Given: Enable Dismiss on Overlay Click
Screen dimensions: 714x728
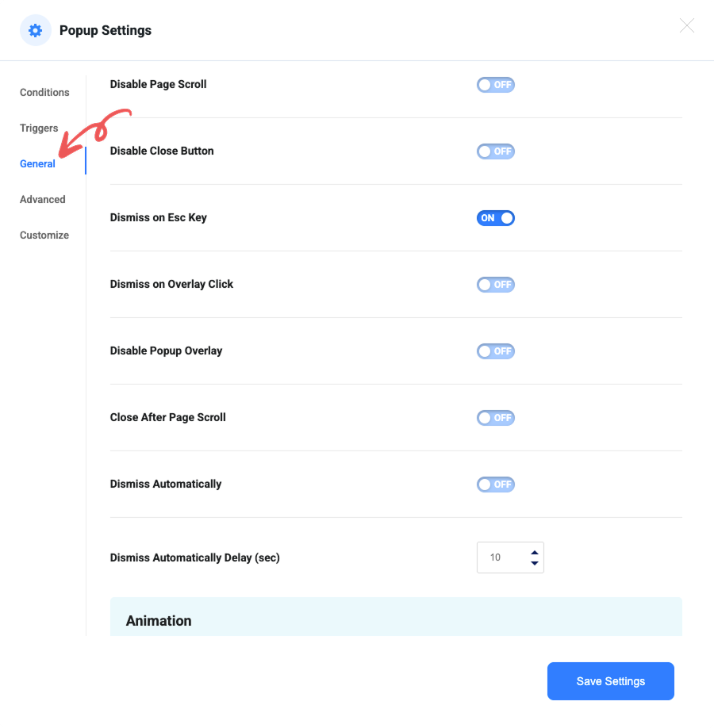Looking at the screenshot, I should click(x=495, y=285).
